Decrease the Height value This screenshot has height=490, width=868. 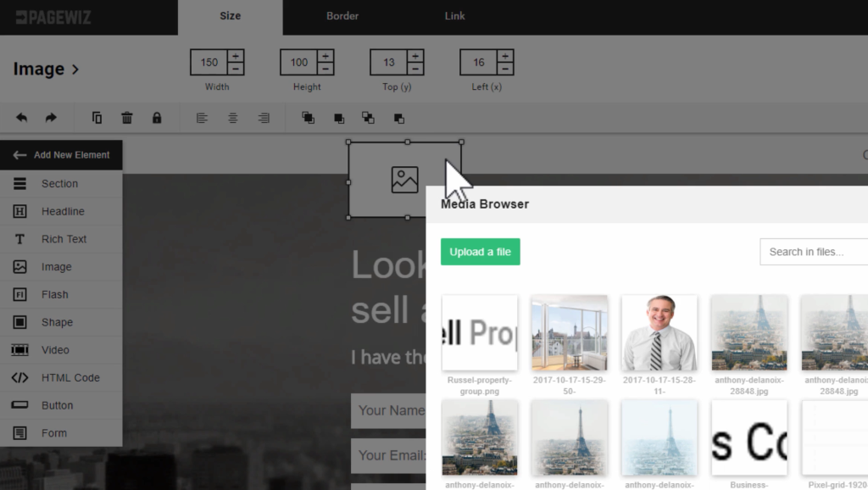325,69
